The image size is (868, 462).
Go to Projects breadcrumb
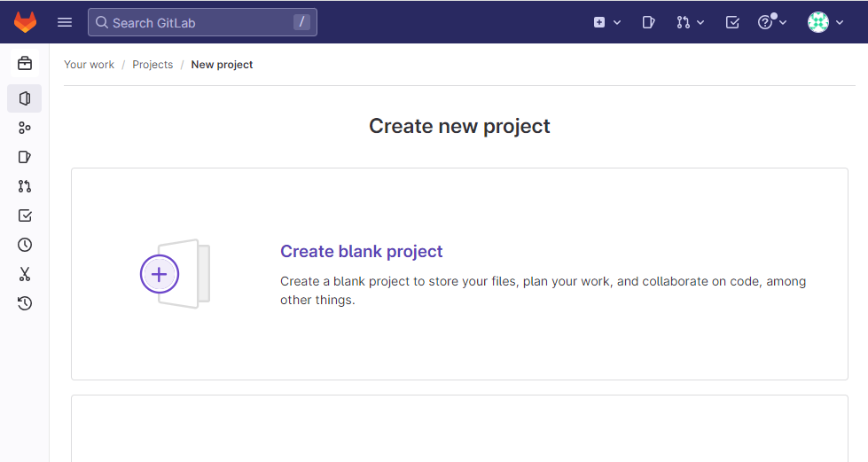point(152,64)
